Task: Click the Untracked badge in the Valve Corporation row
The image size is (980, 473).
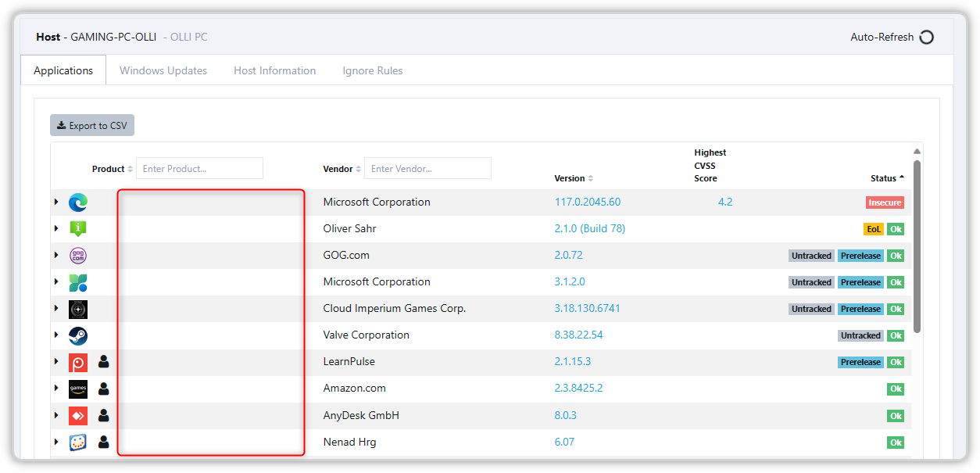Action: (860, 335)
